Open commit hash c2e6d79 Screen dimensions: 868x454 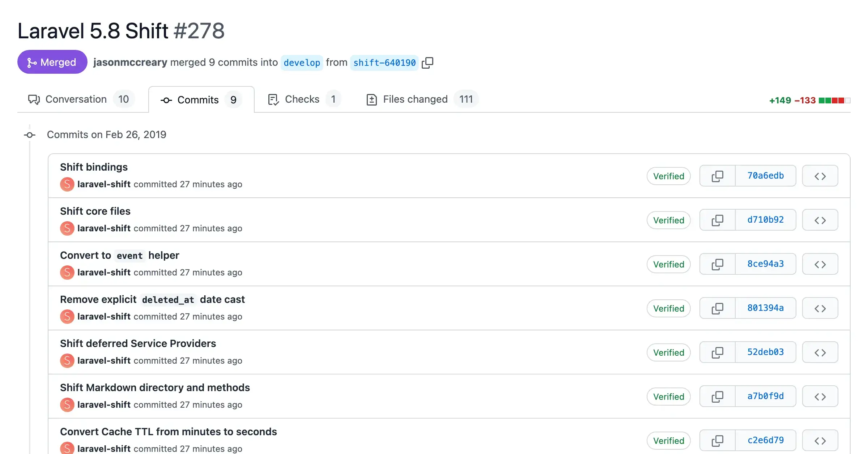click(766, 441)
